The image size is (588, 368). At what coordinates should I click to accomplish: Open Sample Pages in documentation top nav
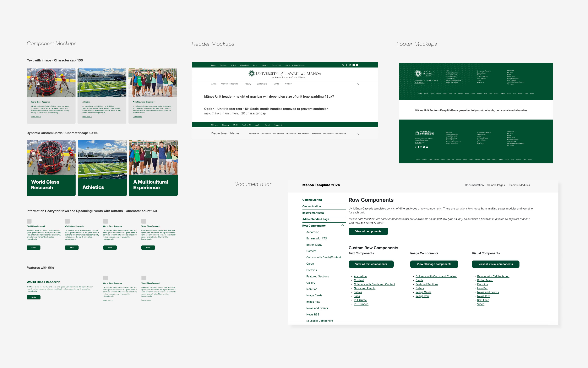(x=496, y=185)
